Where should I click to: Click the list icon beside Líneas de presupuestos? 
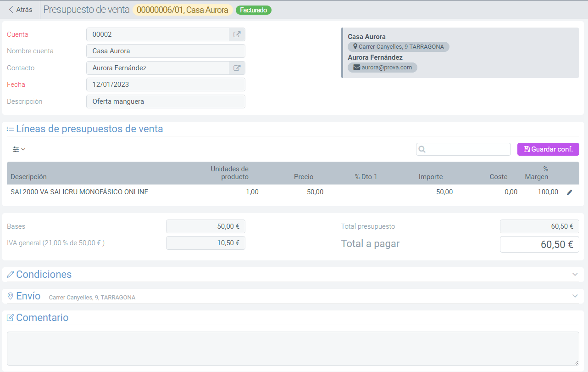coord(10,129)
